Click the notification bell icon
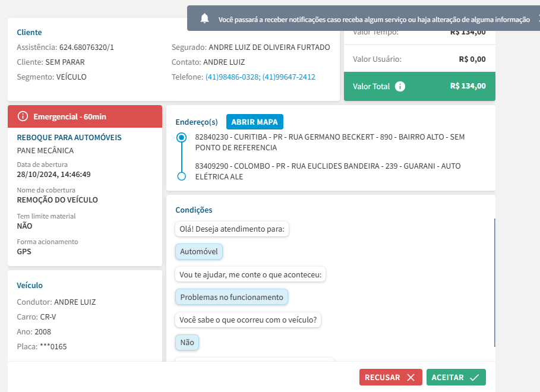540x392 pixels. pyautogui.click(x=204, y=18)
